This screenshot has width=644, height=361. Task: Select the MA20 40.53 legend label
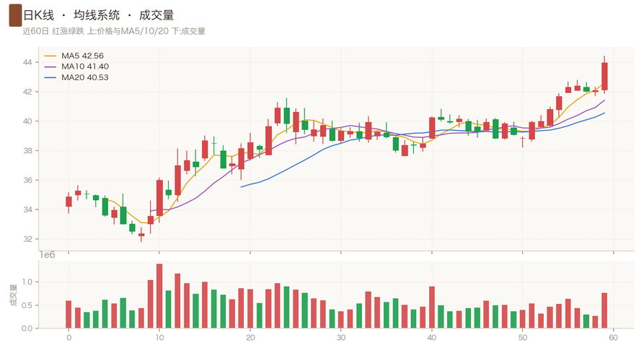pyautogui.click(x=85, y=78)
